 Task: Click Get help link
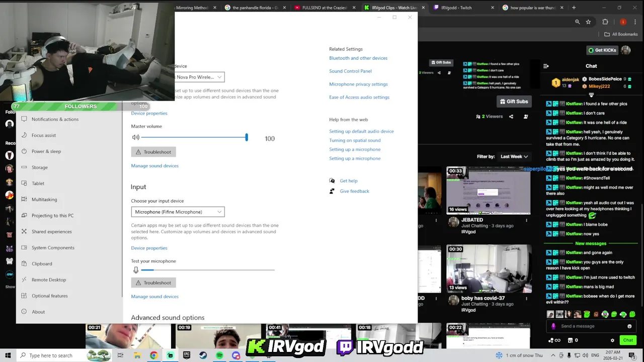[x=348, y=180]
